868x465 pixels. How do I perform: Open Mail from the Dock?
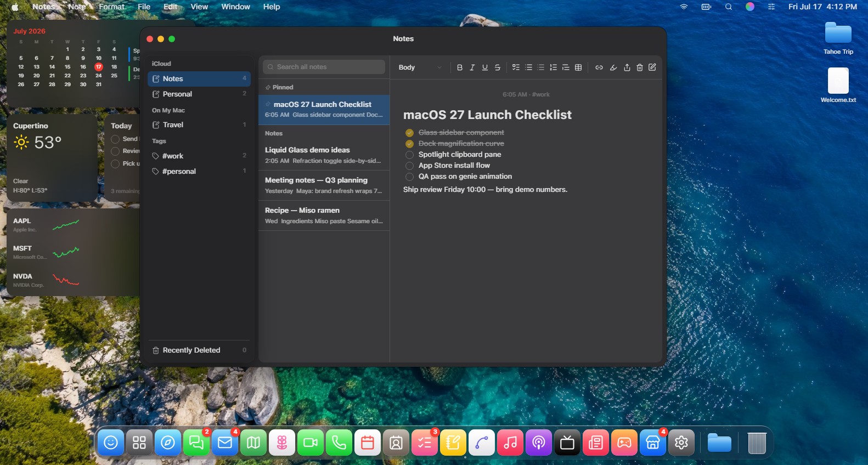point(225,443)
